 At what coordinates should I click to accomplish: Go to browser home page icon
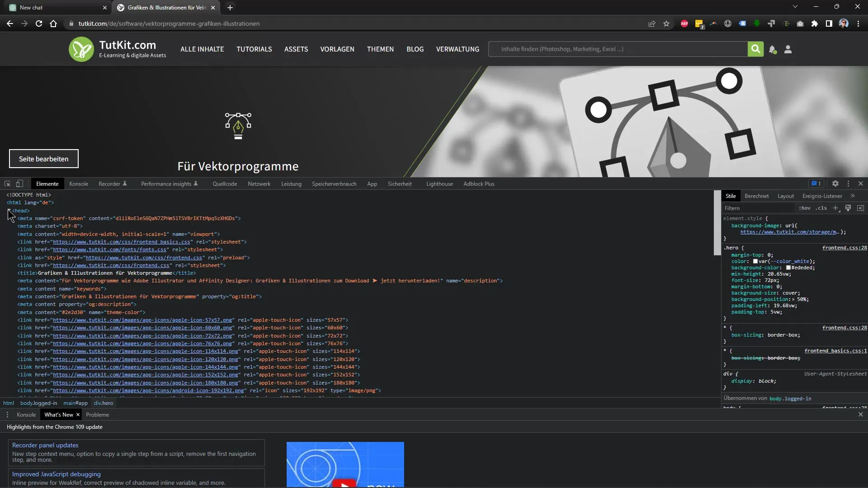click(x=53, y=23)
